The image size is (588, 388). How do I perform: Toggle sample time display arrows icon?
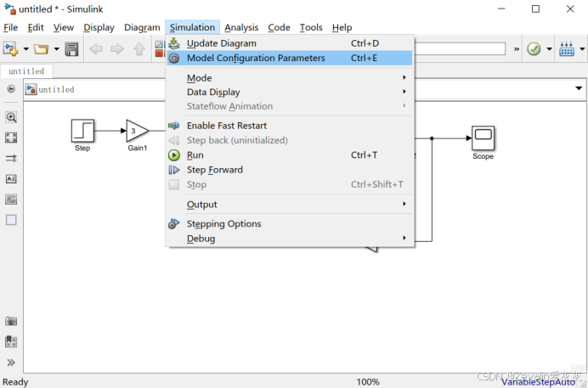[x=11, y=159]
